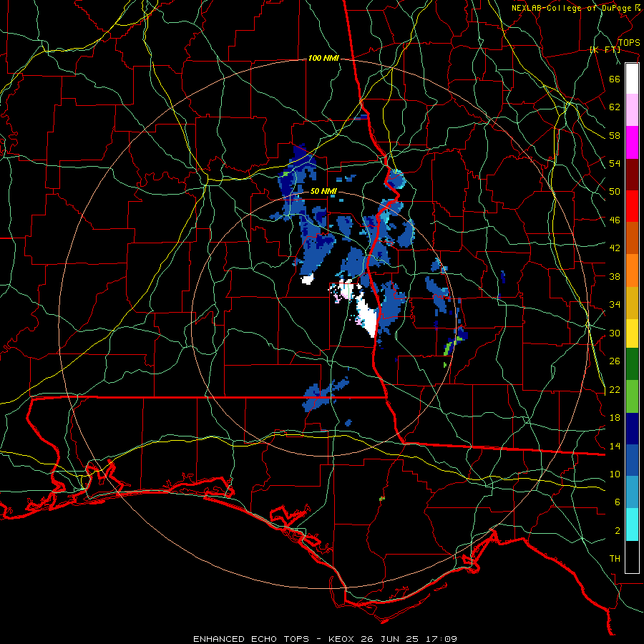Click the yellow 30 K FT legend swatch
This screenshot has height=644, width=644.
pos(632,333)
